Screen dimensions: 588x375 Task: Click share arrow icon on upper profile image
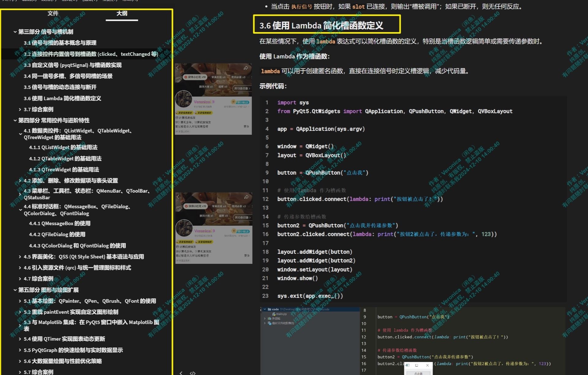(246, 68)
